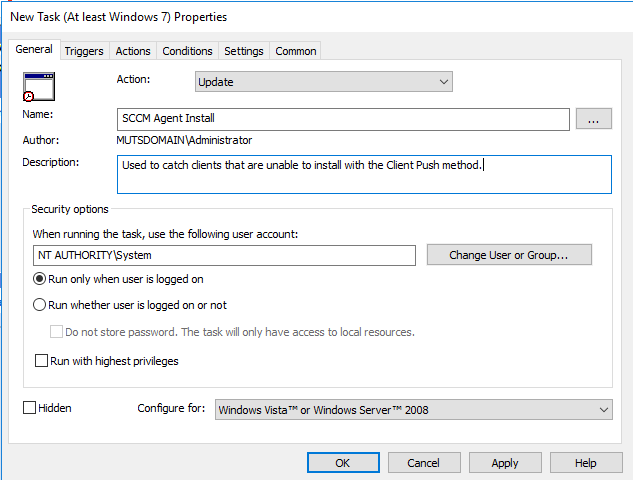Viewport: 633px width, 480px height.
Task: Select the General tab
Action: pyautogui.click(x=34, y=49)
